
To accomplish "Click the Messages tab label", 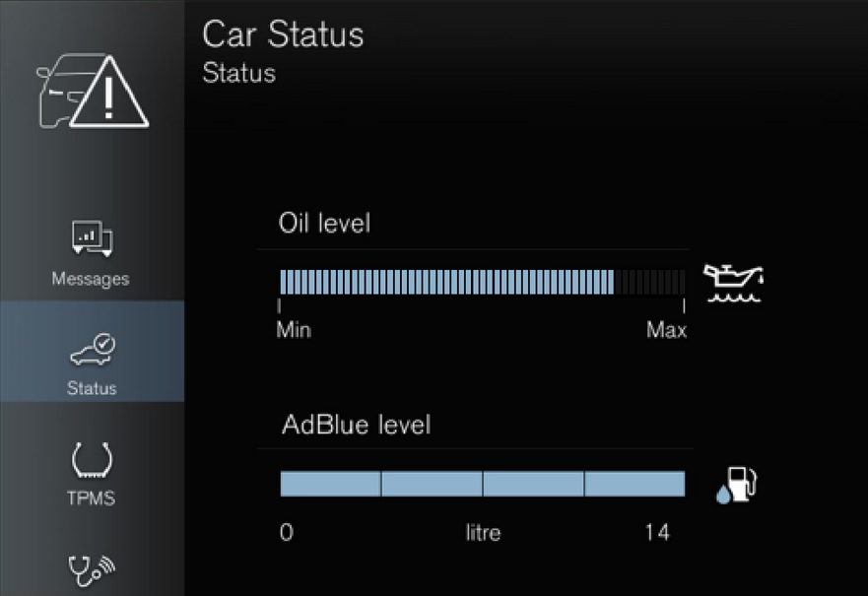I will (91, 279).
